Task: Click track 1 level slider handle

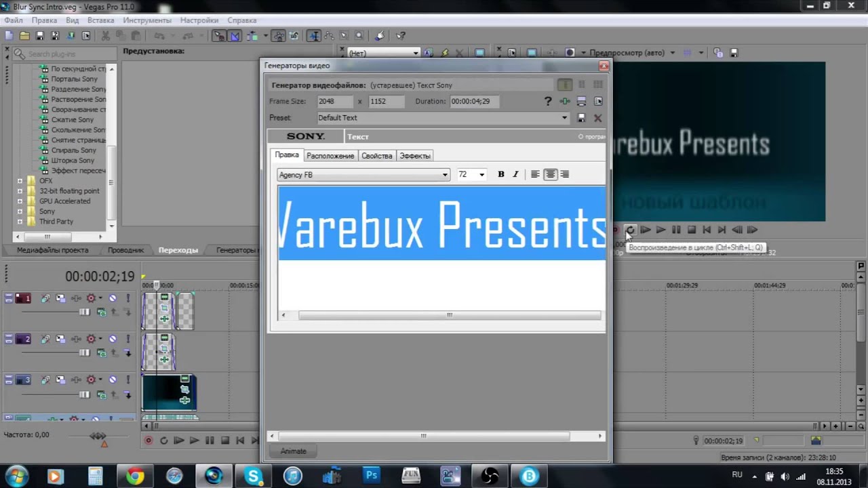Action: pyautogui.click(x=85, y=312)
